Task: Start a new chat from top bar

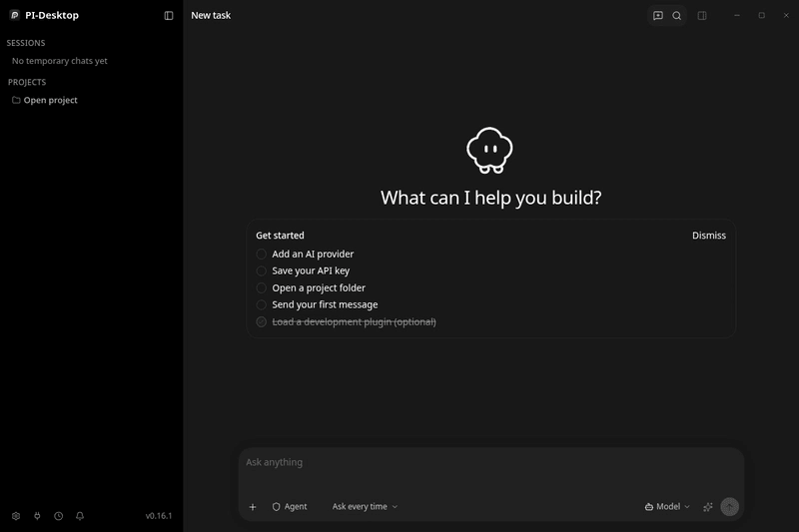Action: [658, 16]
